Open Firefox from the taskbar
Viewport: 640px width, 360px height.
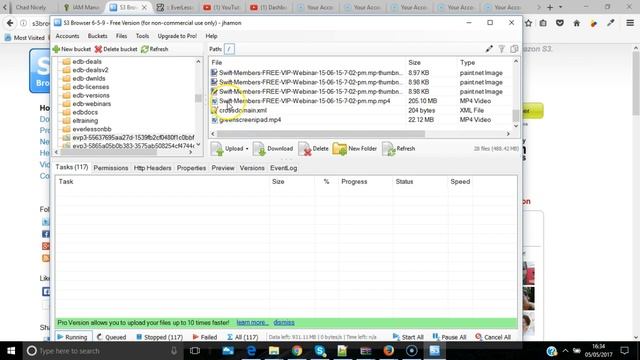[389, 351]
